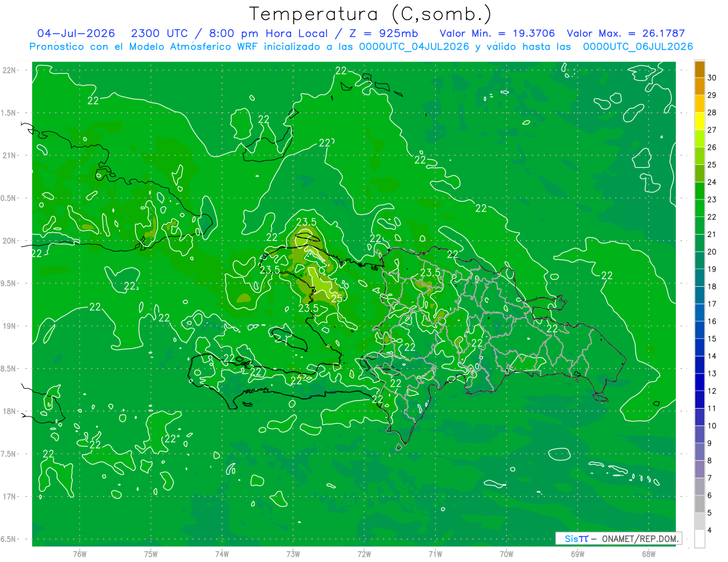728x562 pixels.
Task: Click the title "Temperatura (C,somb.)"
Action: (371, 14)
